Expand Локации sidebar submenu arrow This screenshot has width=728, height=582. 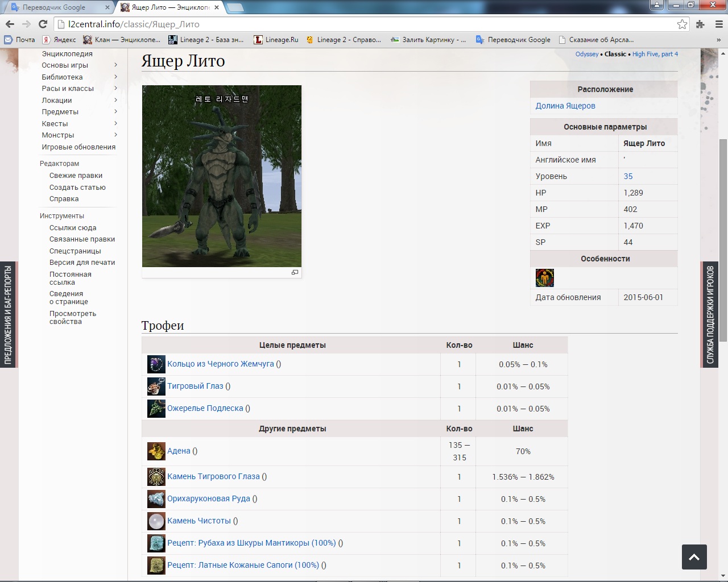click(115, 100)
